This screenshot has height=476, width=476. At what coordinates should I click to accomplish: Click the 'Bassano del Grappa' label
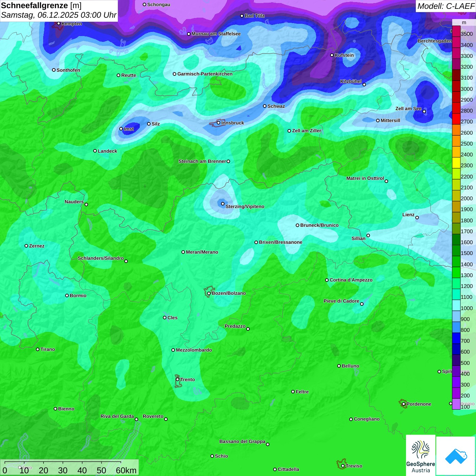(x=242, y=441)
